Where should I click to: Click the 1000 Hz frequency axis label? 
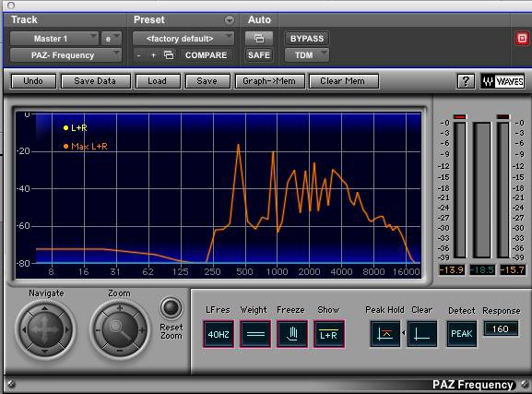tap(277, 271)
